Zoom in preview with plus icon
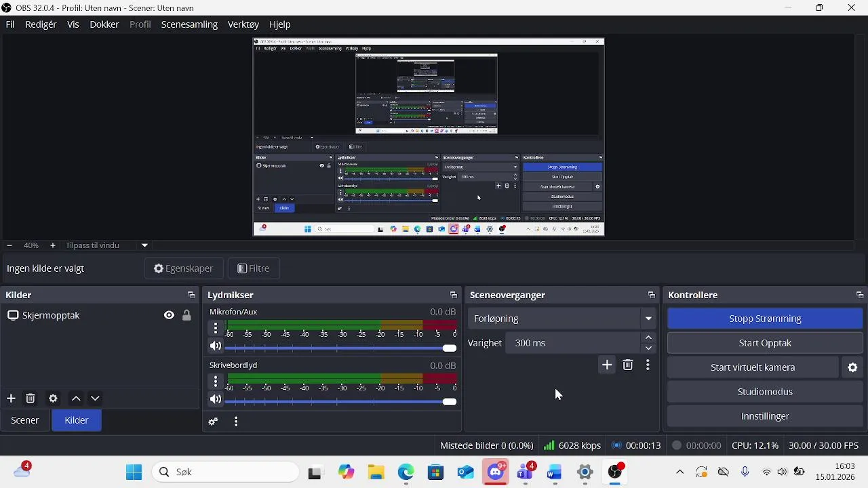Image resolution: width=868 pixels, height=488 pixels. click(x=53, y=245)
